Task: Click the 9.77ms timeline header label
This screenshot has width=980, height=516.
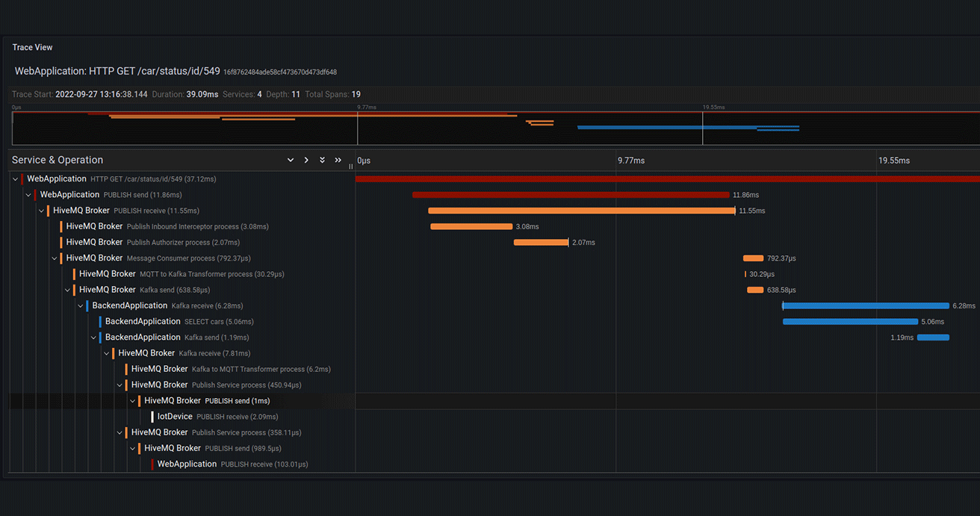Action: pos(631,161)
